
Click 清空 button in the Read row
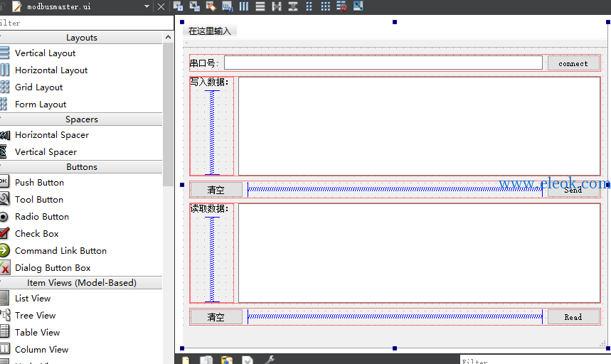point(216,317)
